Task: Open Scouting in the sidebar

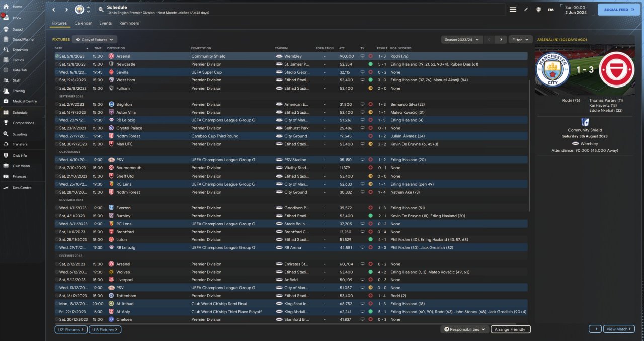Action: (20, 134)
